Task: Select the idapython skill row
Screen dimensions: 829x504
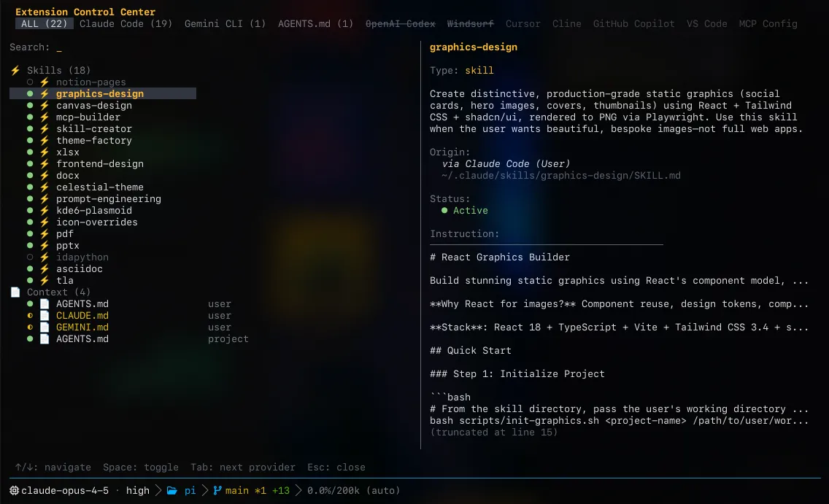Action: pyautogui.click(x=82, y=257)
